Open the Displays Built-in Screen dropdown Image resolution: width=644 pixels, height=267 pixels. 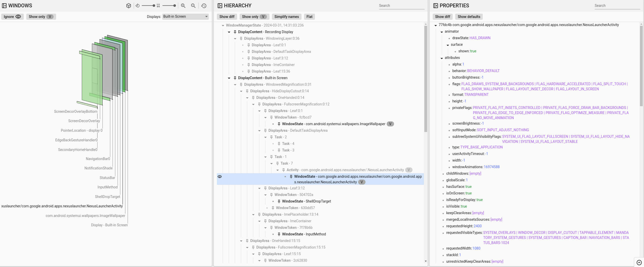(x=185, y=16)
